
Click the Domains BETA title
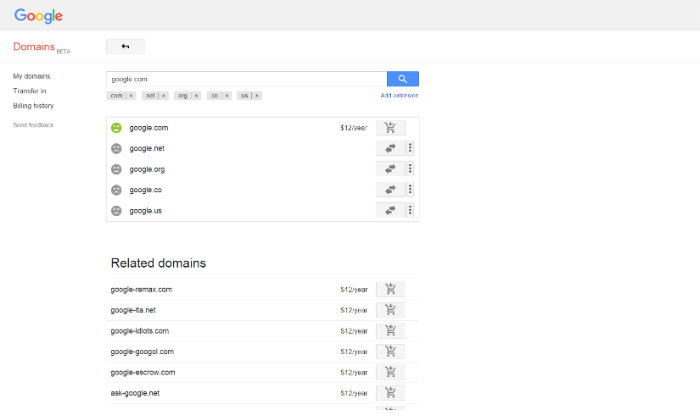(42, 47)
